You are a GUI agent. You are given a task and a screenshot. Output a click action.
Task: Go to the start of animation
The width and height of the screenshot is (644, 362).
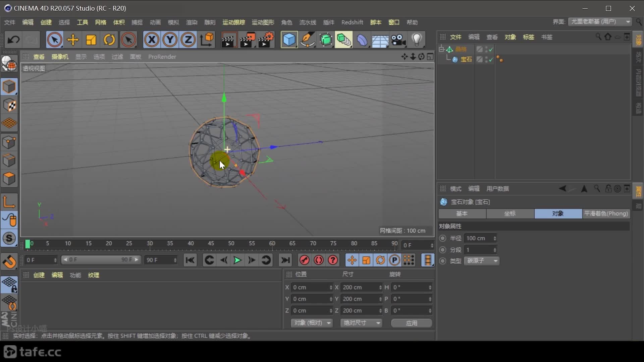pos(190,260)
